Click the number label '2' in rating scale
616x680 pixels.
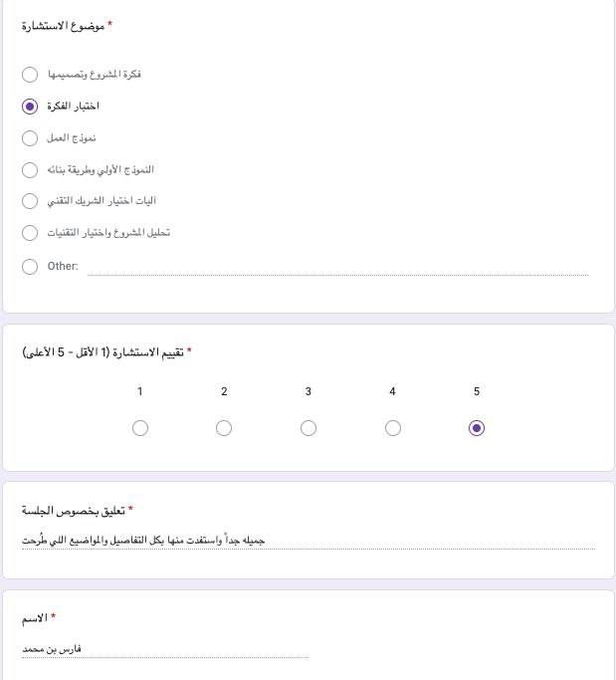224,392
